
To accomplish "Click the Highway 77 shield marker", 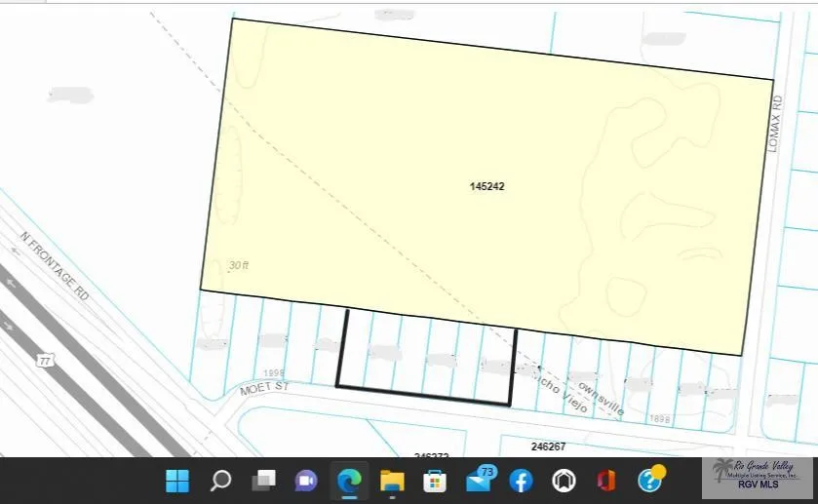I will pos(45,362).
